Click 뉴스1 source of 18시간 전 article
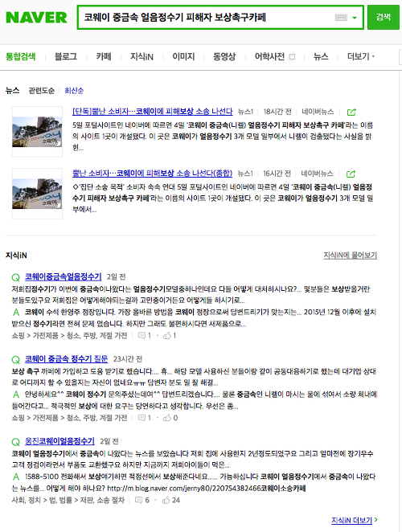402x532 pixels. point(245,112)
